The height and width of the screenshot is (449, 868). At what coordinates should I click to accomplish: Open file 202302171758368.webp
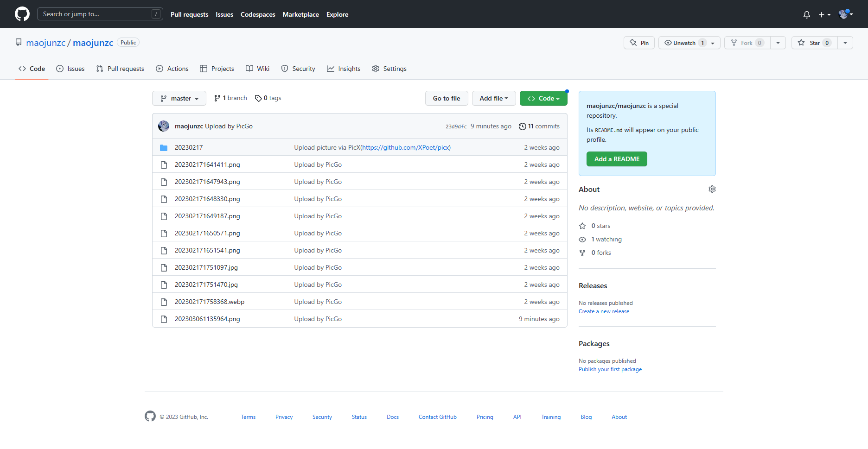coord(210,302)
